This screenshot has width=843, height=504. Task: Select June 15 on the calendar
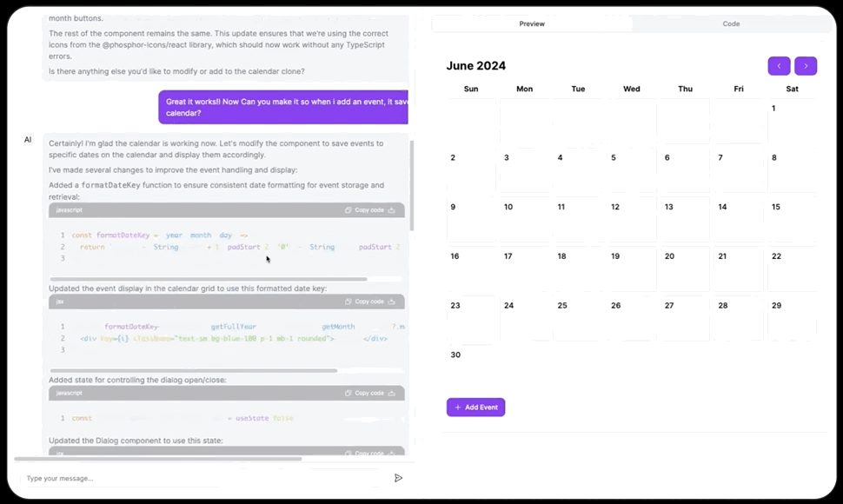pos(791,218)
